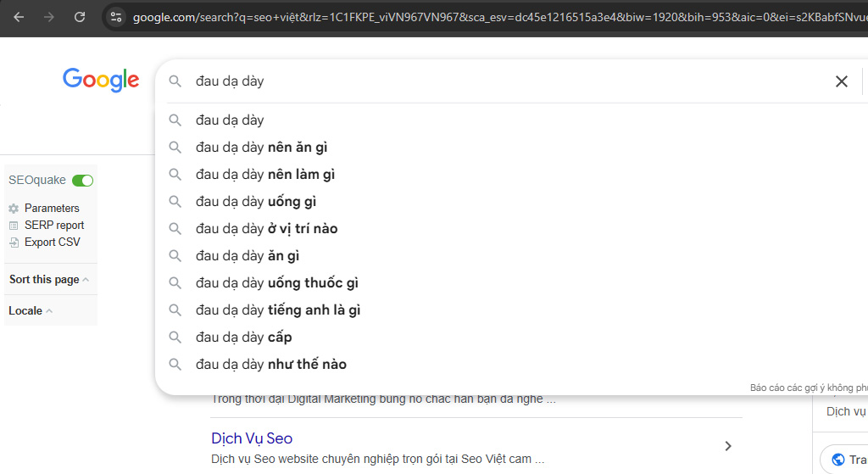Go back with the browser back arrow
The image size is (868, 474).
[x=19, y=17]
